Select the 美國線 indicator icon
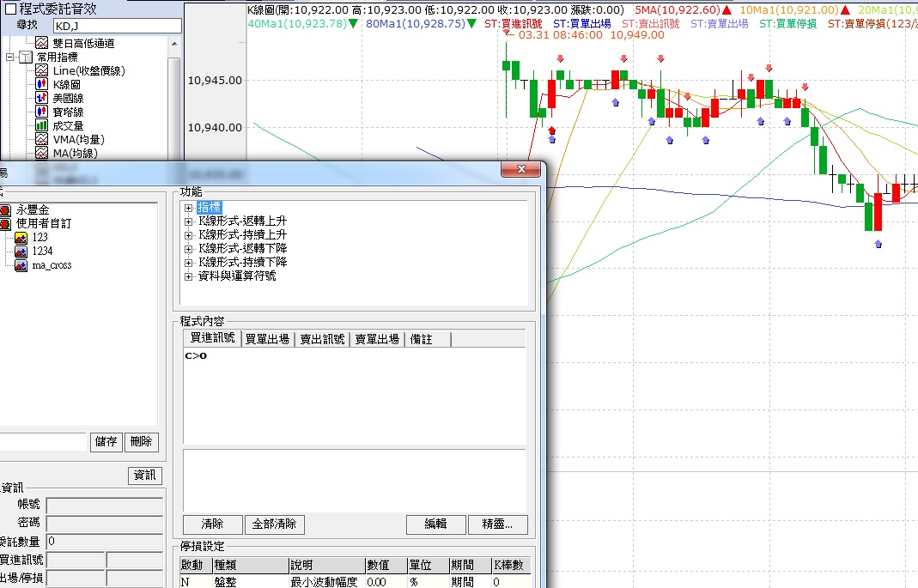The height and width of the screenshot is (588, 918). tap(41, 98)
